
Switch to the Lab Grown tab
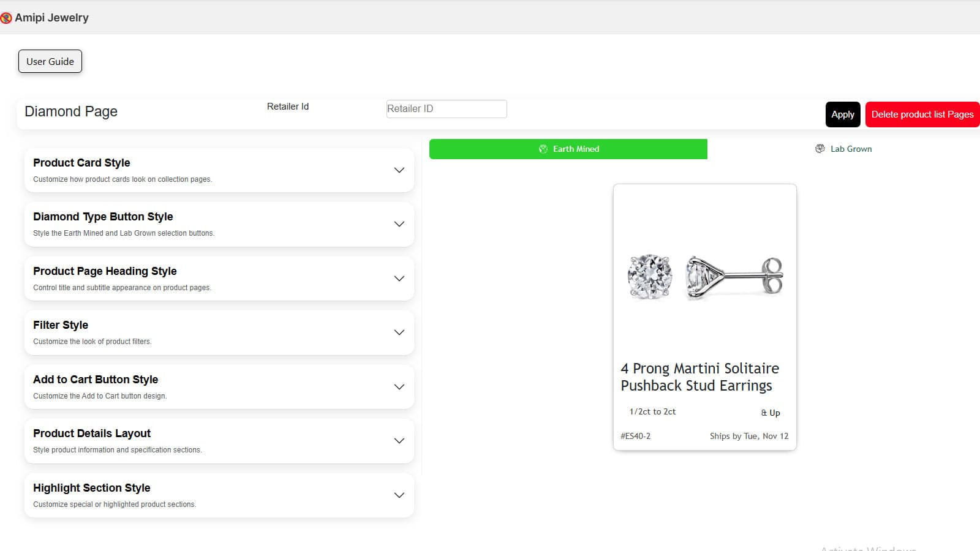(x=843, y=149)
